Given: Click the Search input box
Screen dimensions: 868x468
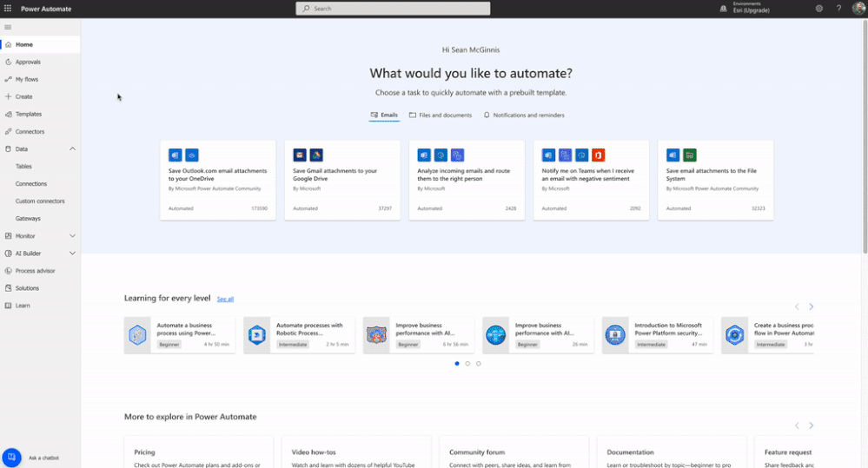Looking at the screenshot, I should click(x=393, y=9).
